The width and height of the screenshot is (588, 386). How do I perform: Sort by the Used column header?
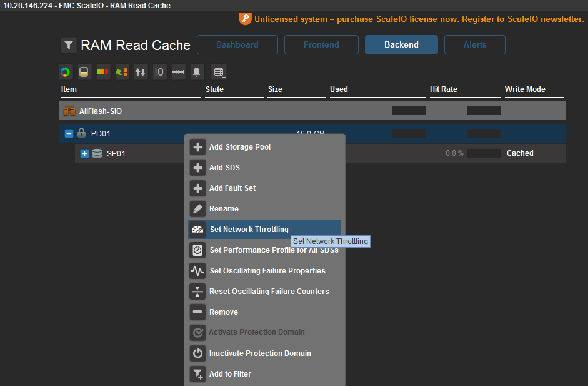click(339, 89)
